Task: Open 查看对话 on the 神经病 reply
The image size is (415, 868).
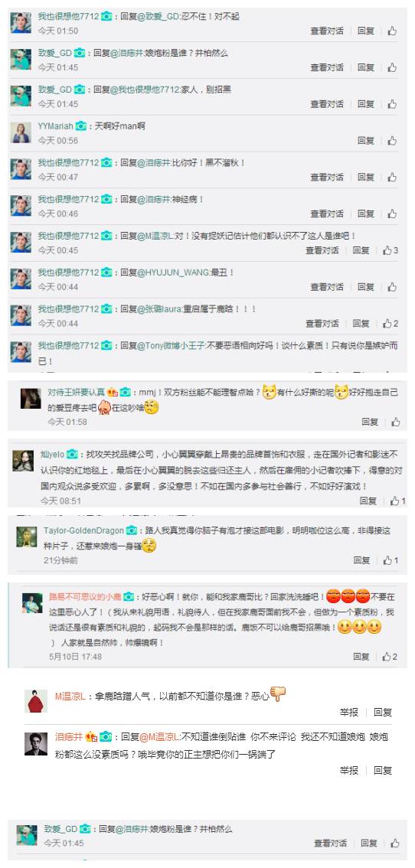Action: click(x=327, y=214)
